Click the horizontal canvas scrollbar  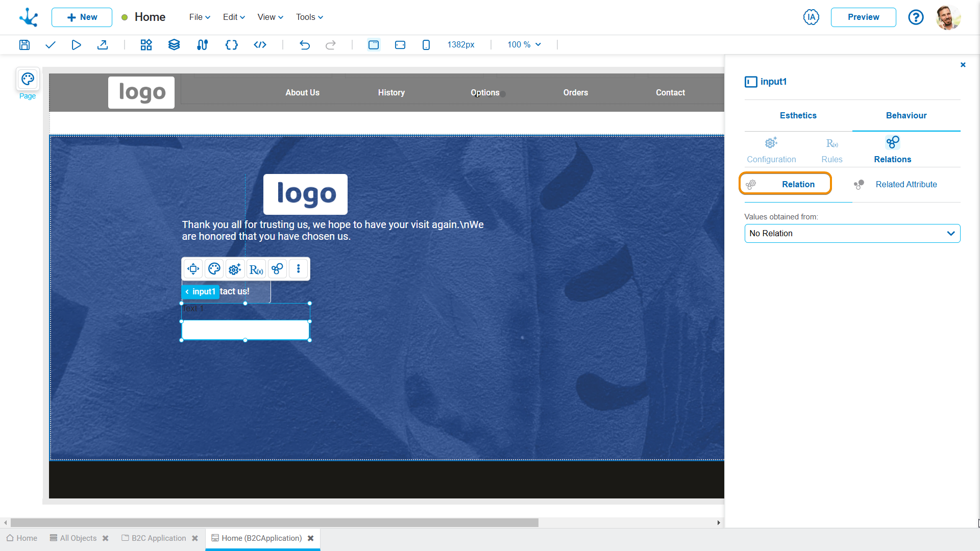(x=274, y=523)
